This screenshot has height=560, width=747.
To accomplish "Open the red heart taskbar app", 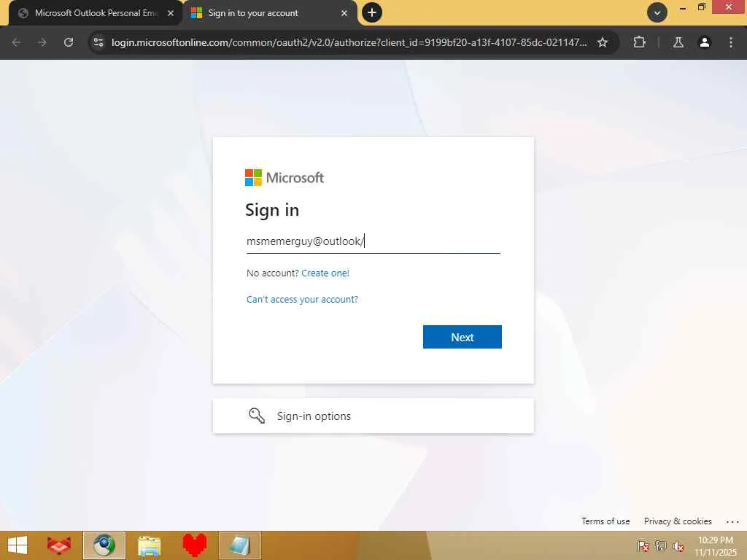I will coord(194,545).
